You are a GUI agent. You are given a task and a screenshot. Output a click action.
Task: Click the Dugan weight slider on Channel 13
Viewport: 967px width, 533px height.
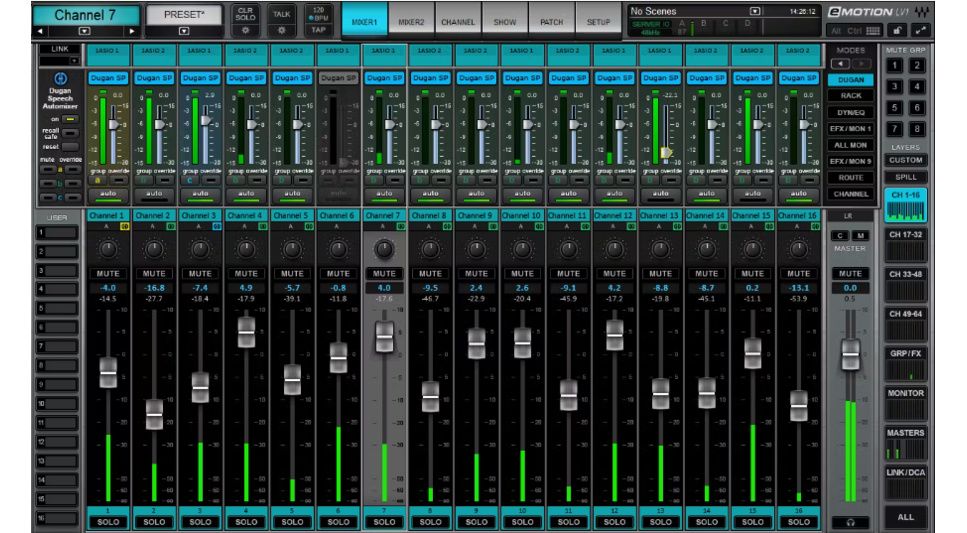click(666, 152)
